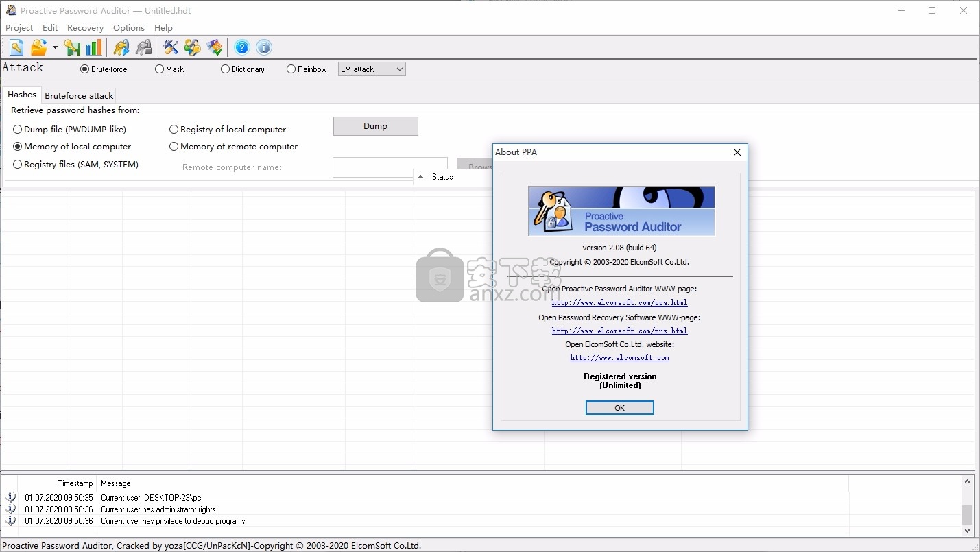Select the Rainbow attack radio button
980x552 pixels.
tap(307, 69)
